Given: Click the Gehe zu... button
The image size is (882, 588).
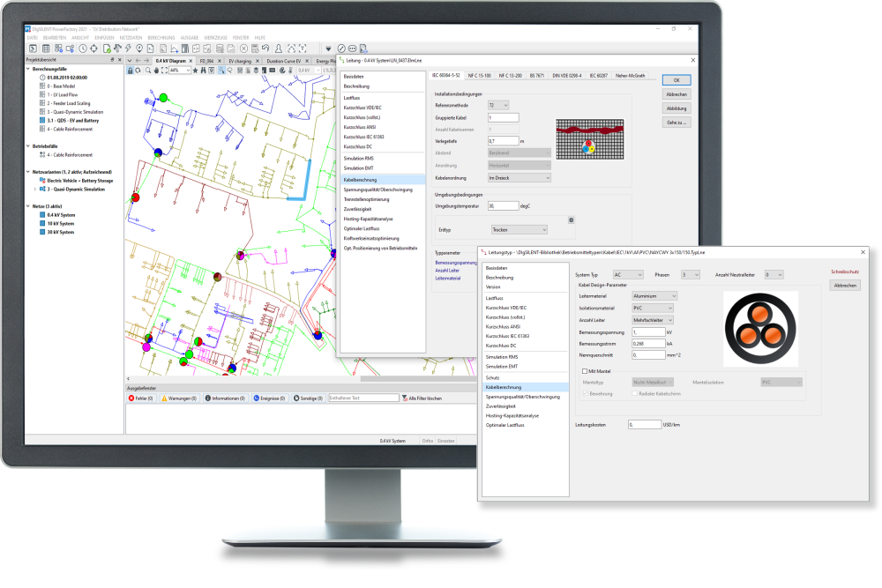Looking at the screenshot, I should (x=676, y=123).
